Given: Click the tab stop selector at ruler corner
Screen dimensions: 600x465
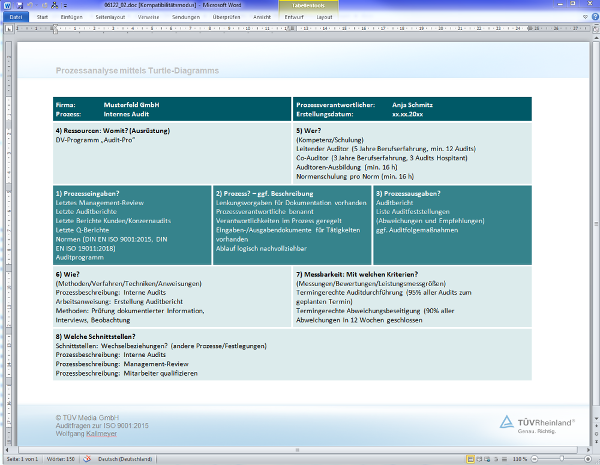Looking at the screenshot, I should [7, 28].
